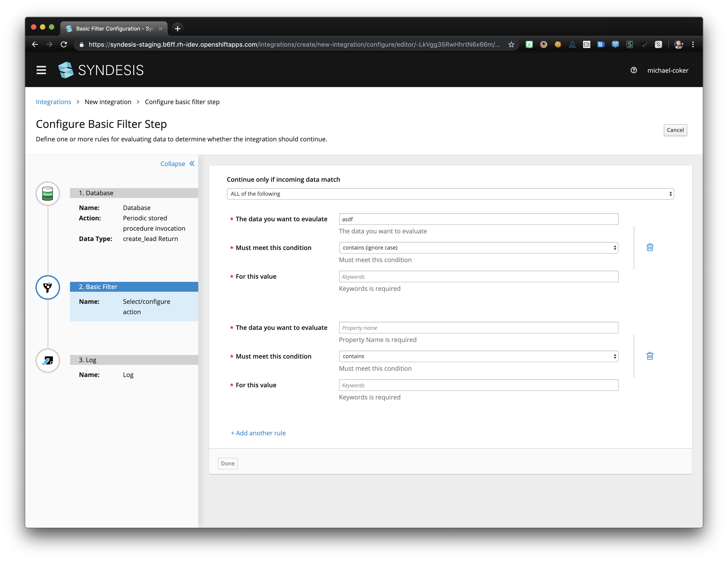The width and height of the screenshot is (728, 561).
Task: Bookmark this page with the star
Action: [x=511, y=44]
